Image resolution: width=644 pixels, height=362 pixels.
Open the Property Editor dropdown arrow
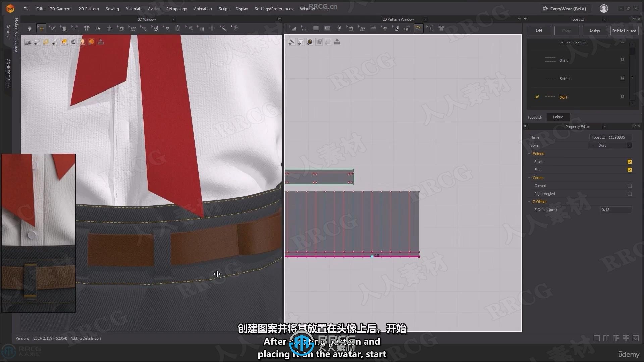[x=605, y=127]
